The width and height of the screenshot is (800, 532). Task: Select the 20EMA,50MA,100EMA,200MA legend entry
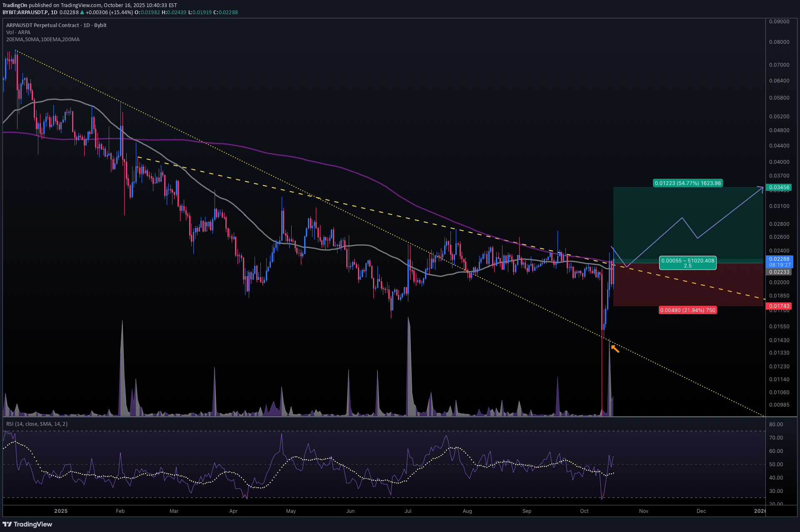pyautogui.click(x=42, y=39)
